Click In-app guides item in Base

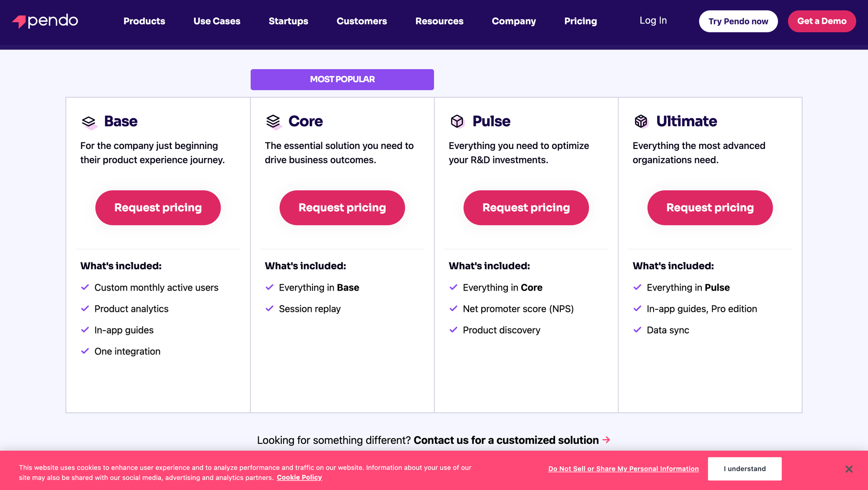click(x=124, y=330)
